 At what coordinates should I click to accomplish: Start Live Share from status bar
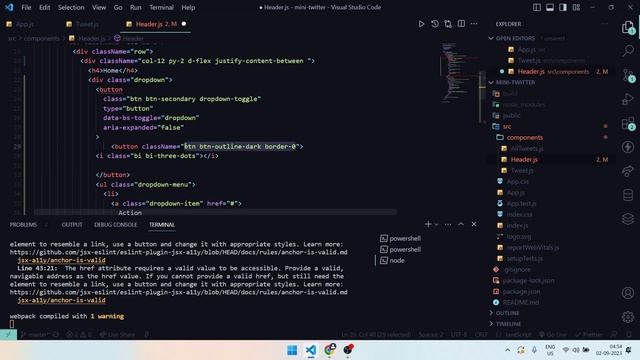[x=117, y=335]
